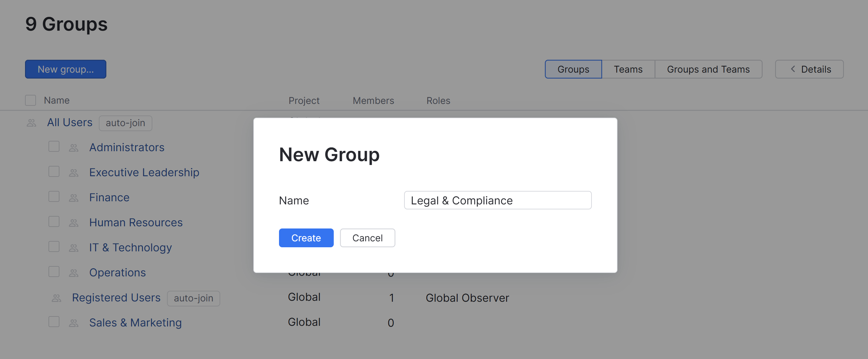
Task: Click the group icon next to IT & Technology
Action: 74,248
